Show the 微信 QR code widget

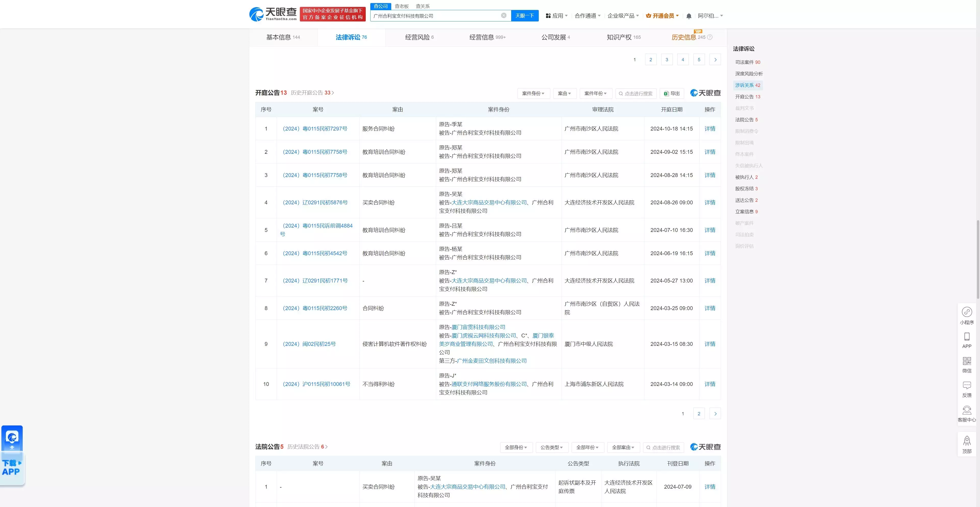pyautogui.click(x=967, y=365)
